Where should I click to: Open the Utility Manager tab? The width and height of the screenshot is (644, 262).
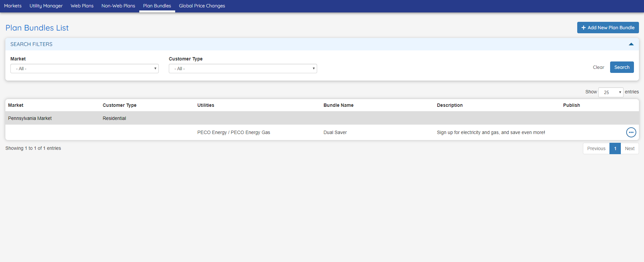pos(46,6)
